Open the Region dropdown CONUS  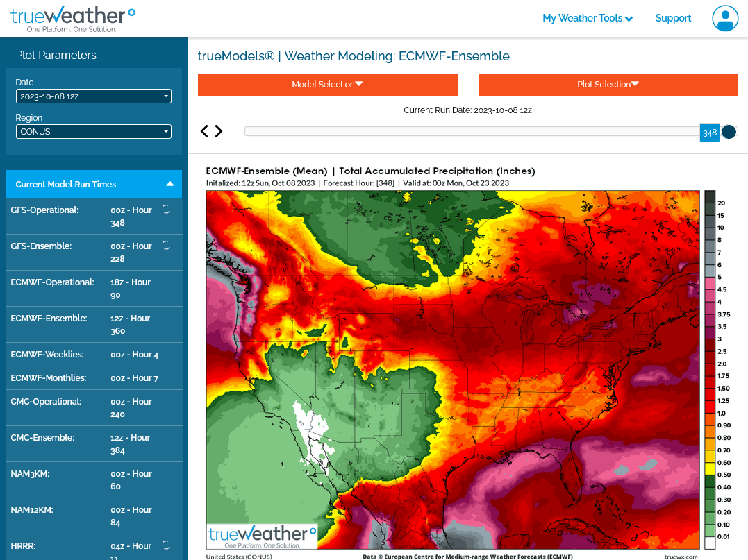(x=94, y=132)
